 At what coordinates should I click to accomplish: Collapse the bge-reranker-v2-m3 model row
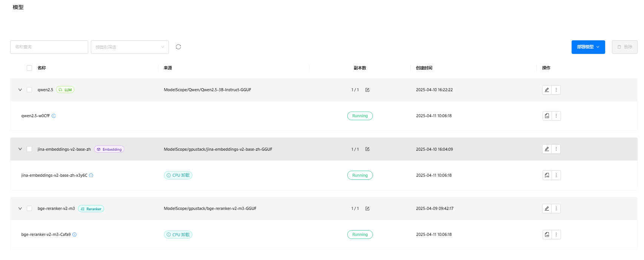click(x=20, y=208)
